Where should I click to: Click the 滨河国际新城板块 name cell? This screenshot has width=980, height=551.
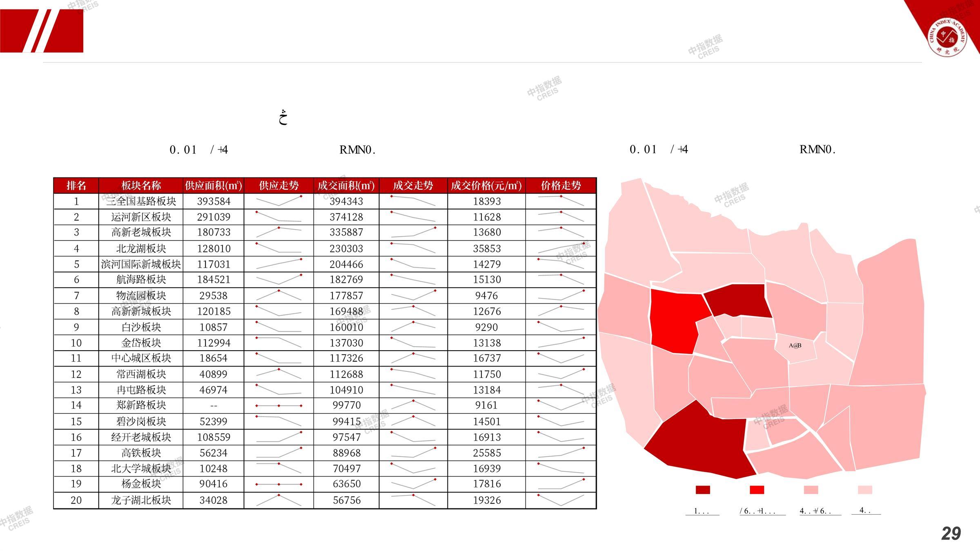point(141,264)
